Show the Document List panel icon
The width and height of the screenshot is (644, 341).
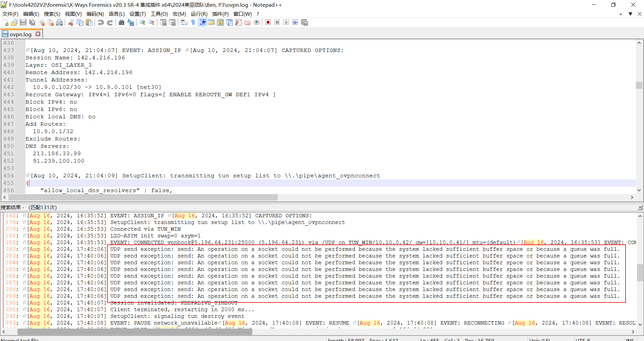229,22
